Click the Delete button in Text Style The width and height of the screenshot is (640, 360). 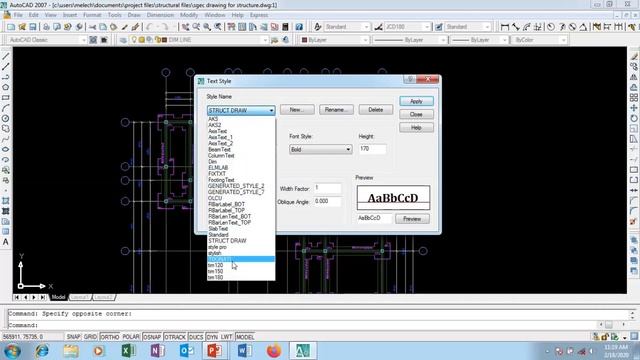(376, 110)
